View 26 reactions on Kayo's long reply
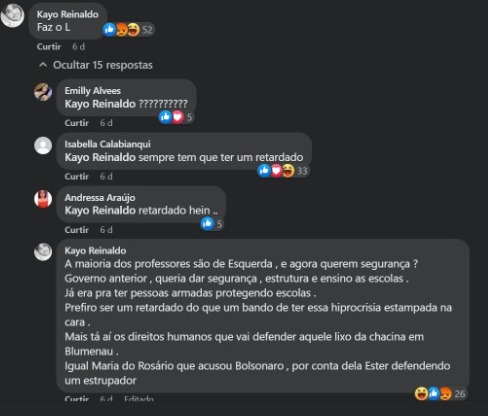Image resolution: width=488 pixels, height=416 pixels. pyautogui.click(x=440, y=394)
